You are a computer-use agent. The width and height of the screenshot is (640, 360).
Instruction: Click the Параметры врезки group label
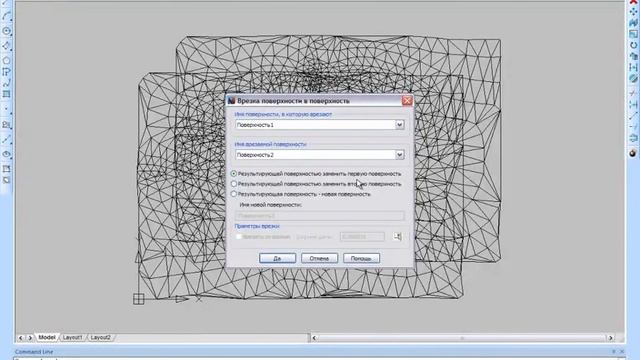pos(257,226)
